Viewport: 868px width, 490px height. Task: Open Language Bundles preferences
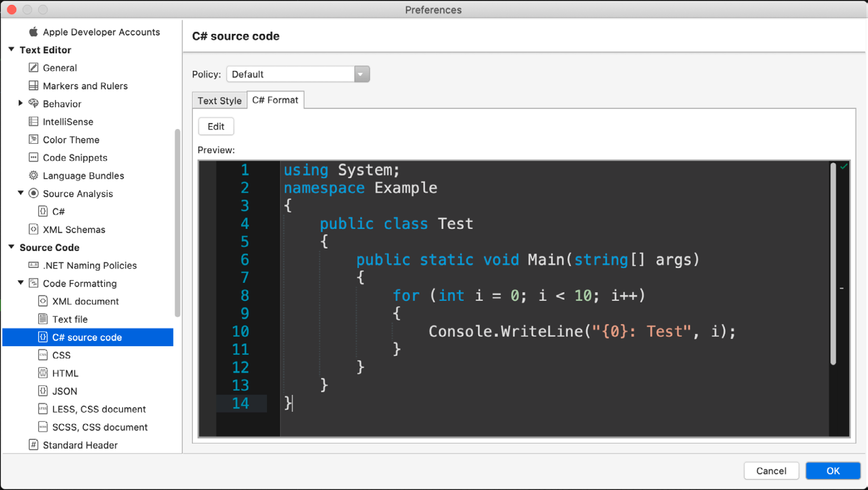click(83, 175)
